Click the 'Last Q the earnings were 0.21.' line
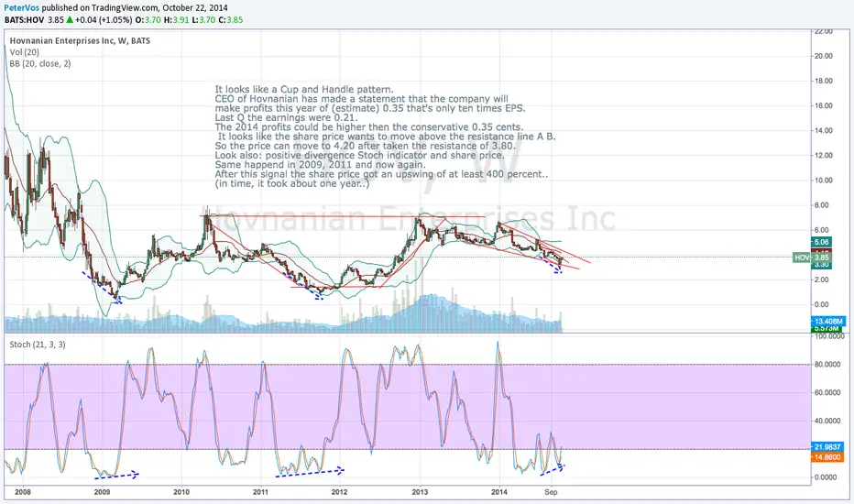Image resolution: width=854 pixels, height=504 pixels. pos(286,117)
